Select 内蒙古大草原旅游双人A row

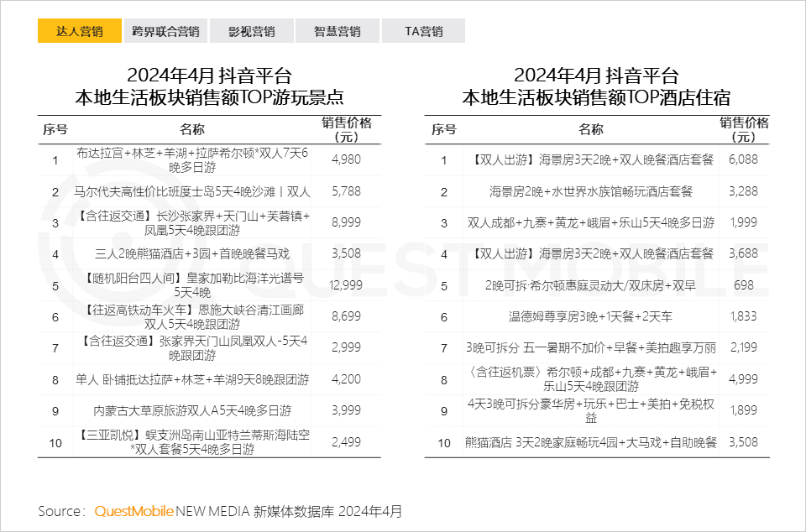(192, 411)
